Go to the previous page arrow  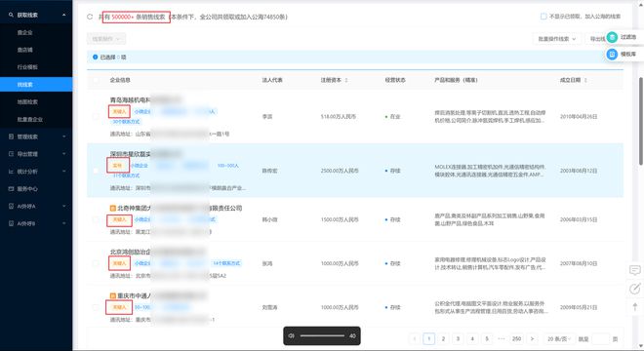tap(415, 338)
